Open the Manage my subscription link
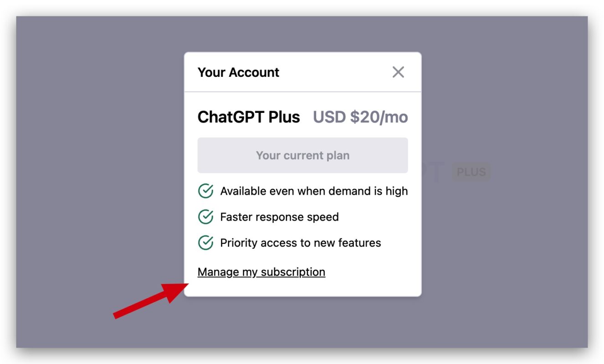This screenshot has width=604, height=364. point(261,272)
